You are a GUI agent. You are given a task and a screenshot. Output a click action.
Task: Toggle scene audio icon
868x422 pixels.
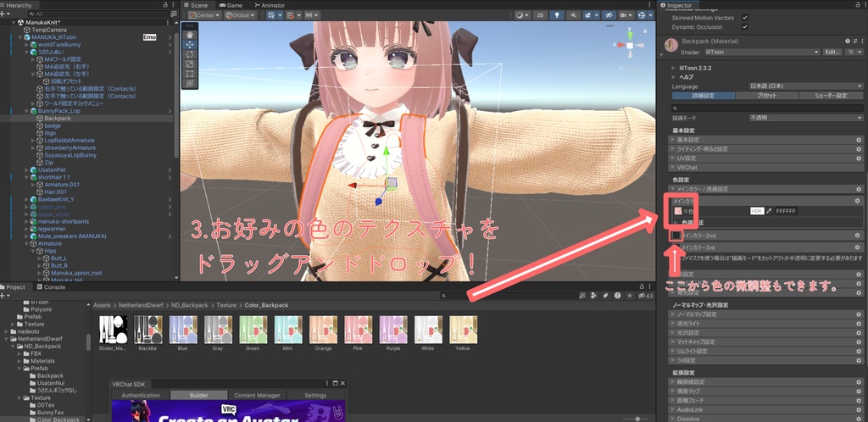coord(574,15)
